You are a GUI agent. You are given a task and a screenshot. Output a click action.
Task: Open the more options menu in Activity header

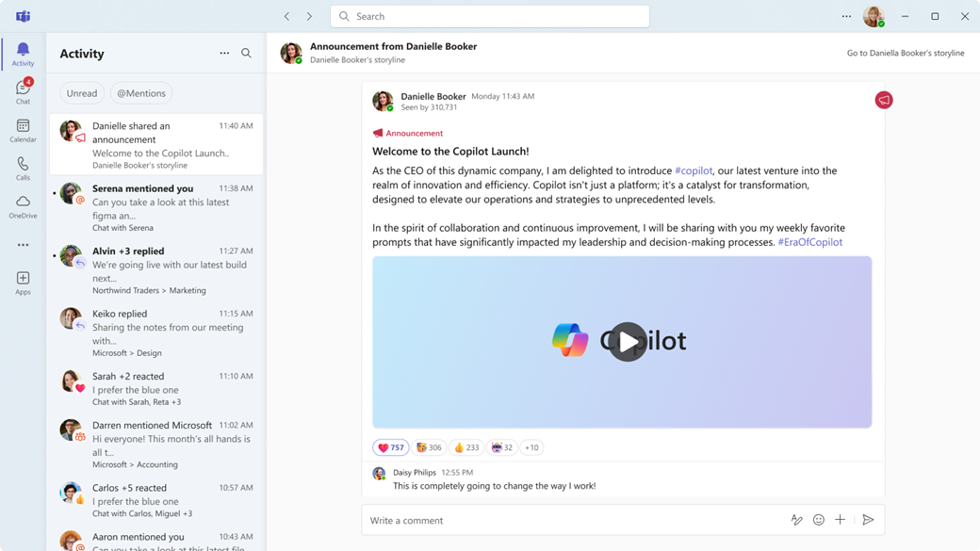[224, 53]
